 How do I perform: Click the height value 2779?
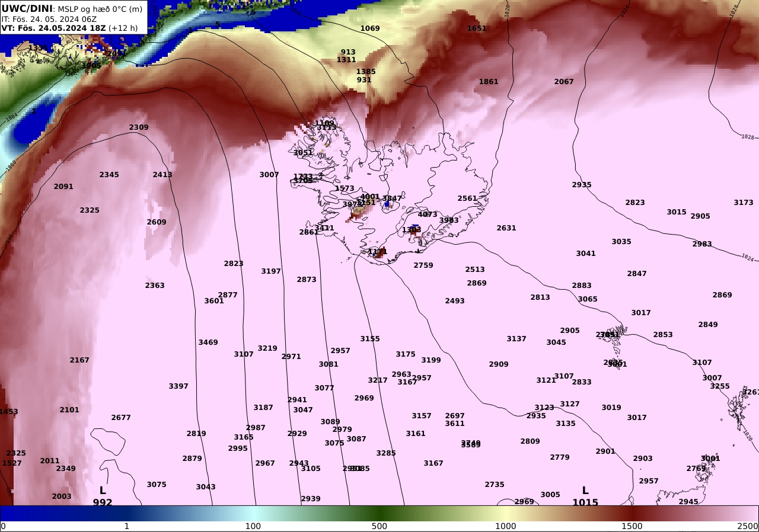560,457
